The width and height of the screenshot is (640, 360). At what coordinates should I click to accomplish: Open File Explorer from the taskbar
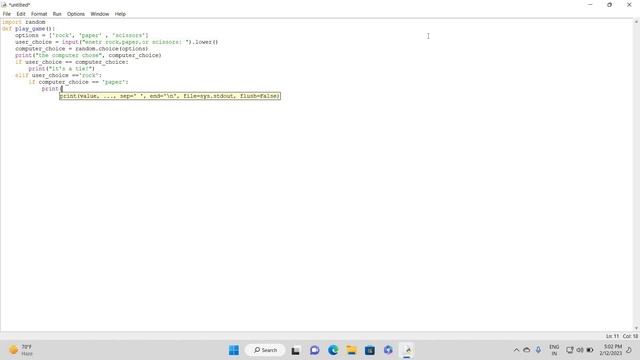(x=351, y=350)
